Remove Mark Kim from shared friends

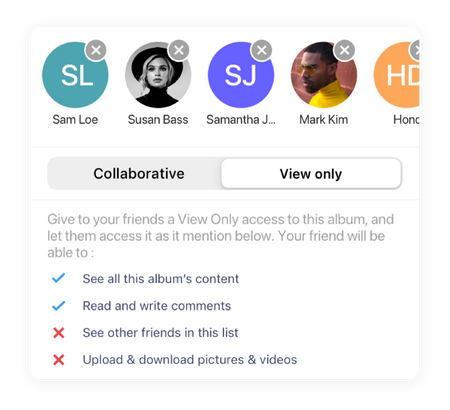click(345, 50)
